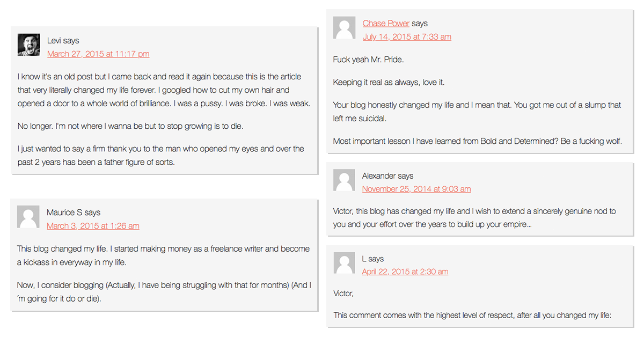This screenshot has height=337, width=644.
Task: Open the March 27, 2015 comment permalink
Action: tap(98, 54)
